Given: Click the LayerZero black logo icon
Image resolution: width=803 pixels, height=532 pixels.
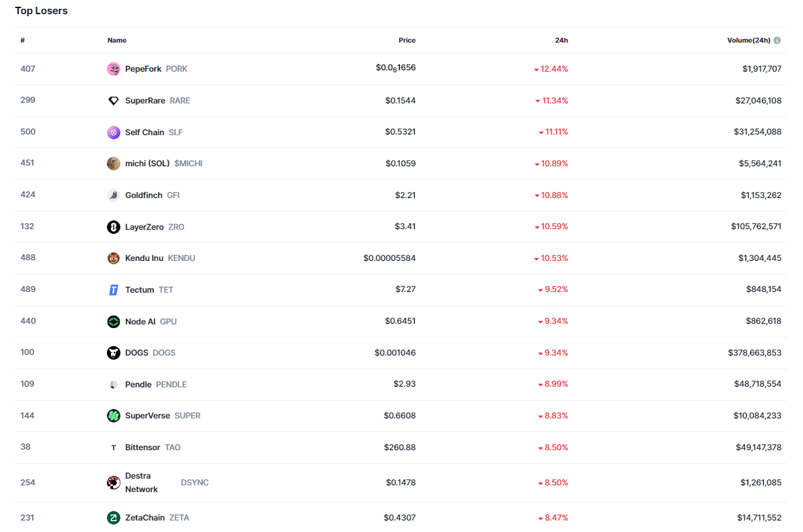Looking at the screenshot, I should click(114, 227).
